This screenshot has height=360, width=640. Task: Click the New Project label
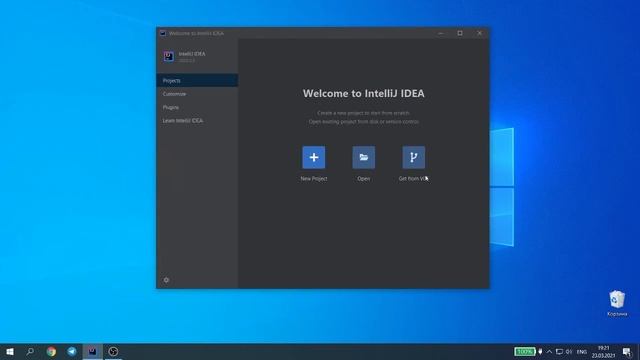click(x=313, y=179)
